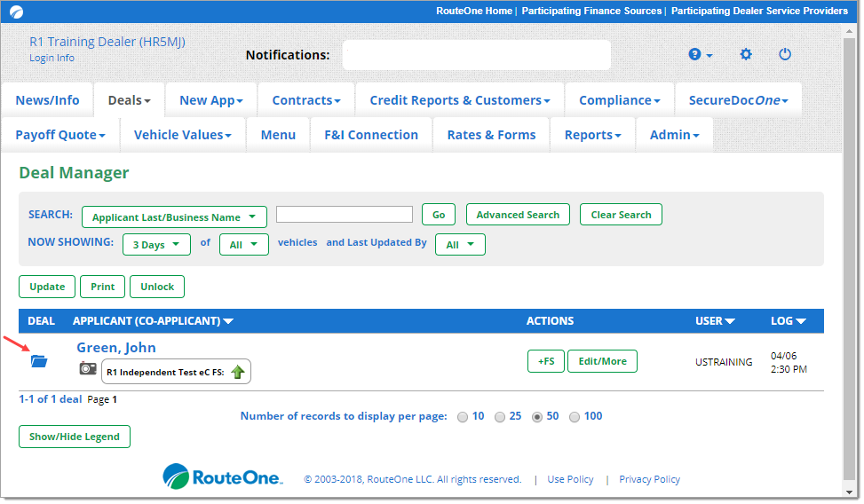The width and height of the screenshot is (864, 504).
Task: Click the Go search button
Action: [x=439, y=215]
